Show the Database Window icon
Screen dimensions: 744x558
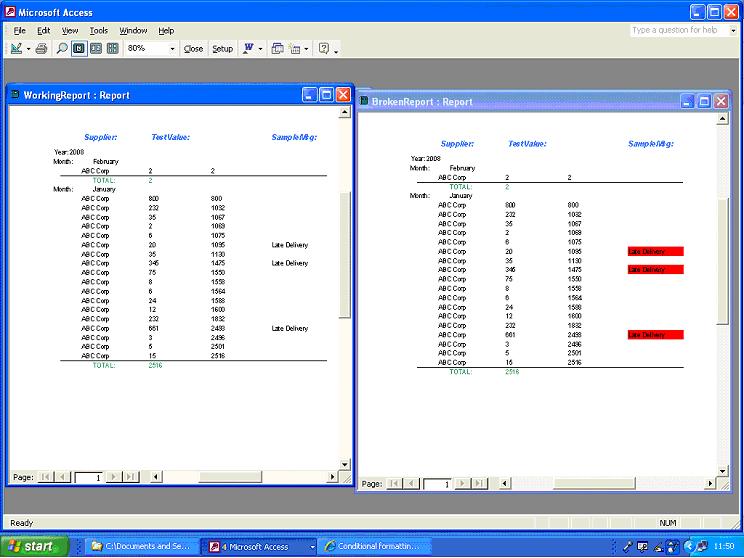pyautogui.click(x=278, y=48)
